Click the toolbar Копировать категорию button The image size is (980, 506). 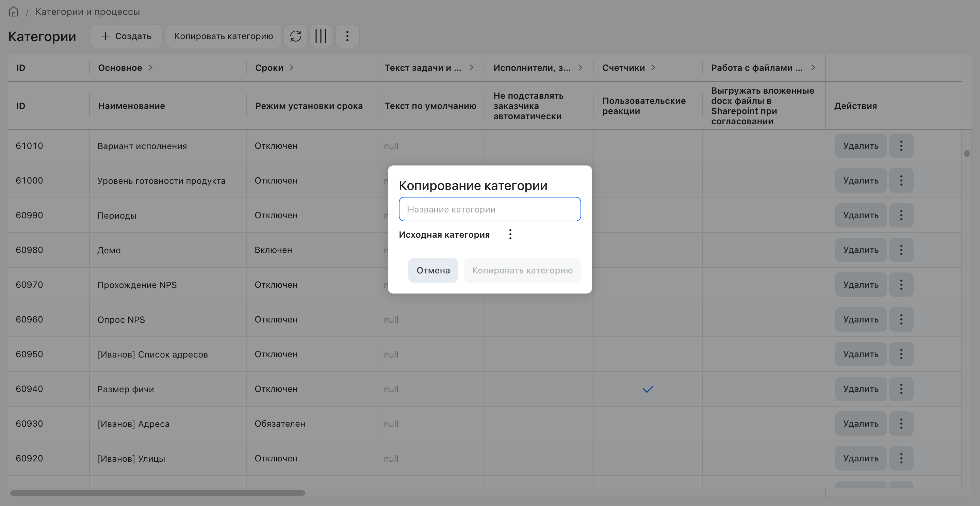224,36
